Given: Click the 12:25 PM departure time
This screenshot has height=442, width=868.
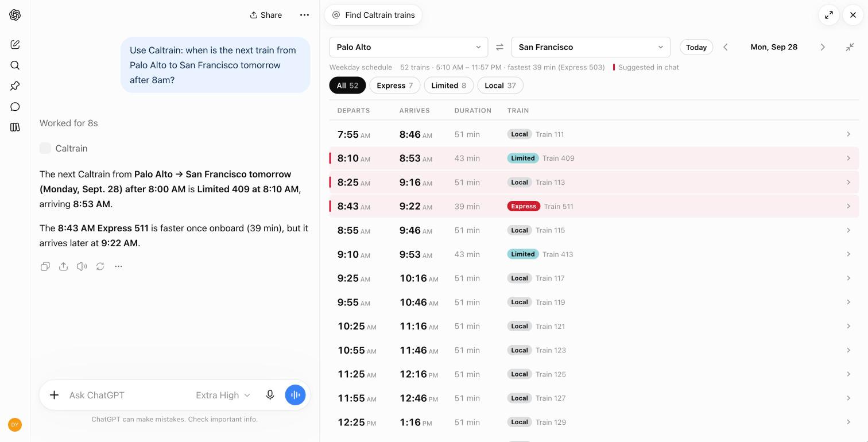Looking at the screenshot, I should point(356,422).
